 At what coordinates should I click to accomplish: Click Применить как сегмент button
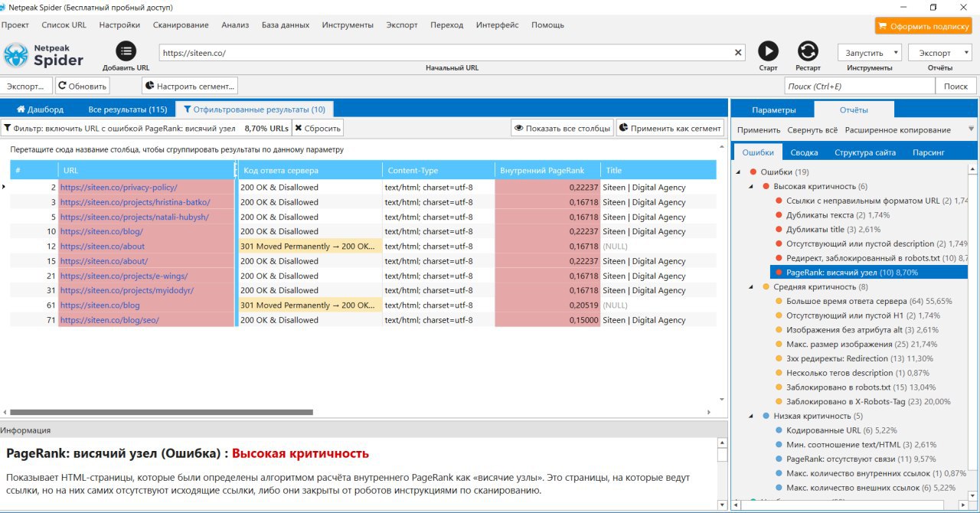click(670, 128)
